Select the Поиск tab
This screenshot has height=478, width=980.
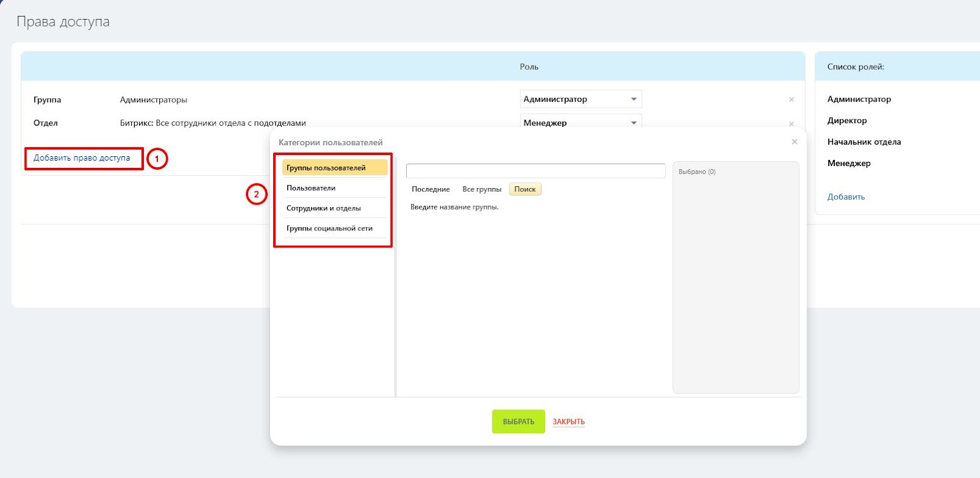[x=525, y=189]
